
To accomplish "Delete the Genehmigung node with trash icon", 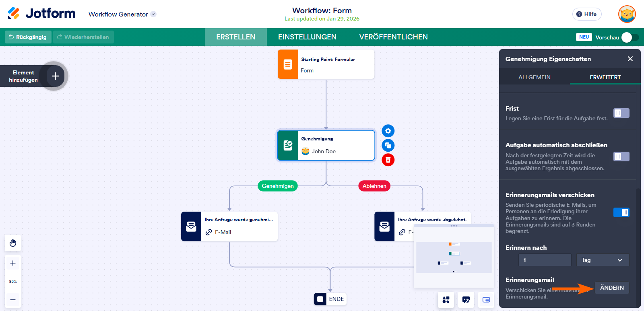I will tap(388, 160).
